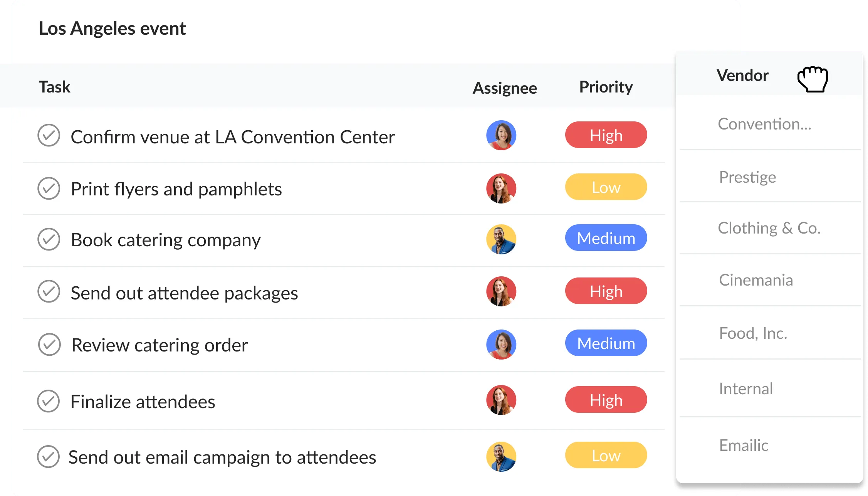This screenshot has height=496, width=868.
Task: Open High priority dropdown for Confirm venue task
Action: 606,135
